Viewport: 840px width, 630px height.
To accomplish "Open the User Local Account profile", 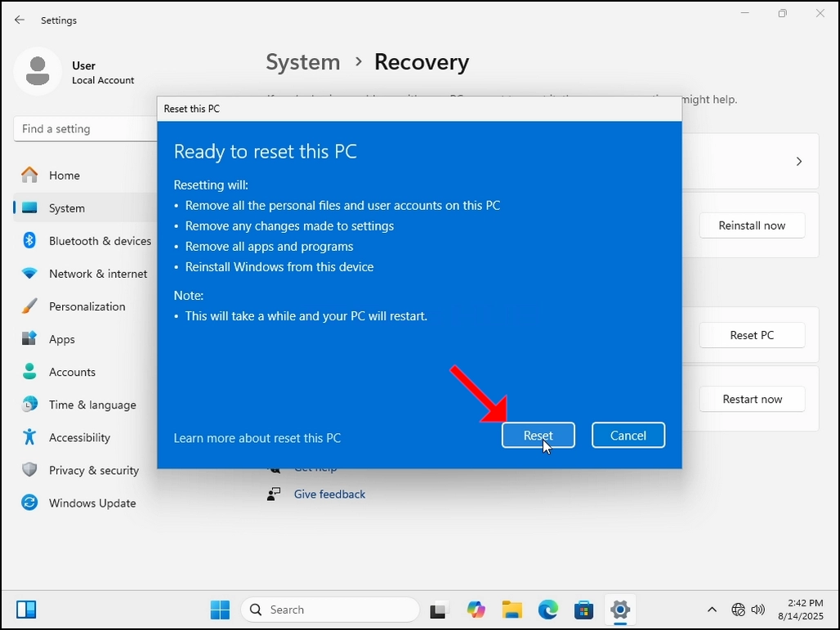I will click(74, 72).
